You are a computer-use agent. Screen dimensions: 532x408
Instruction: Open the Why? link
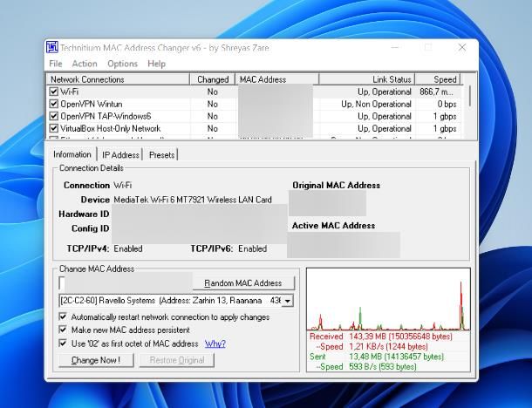tap(215, 343)
